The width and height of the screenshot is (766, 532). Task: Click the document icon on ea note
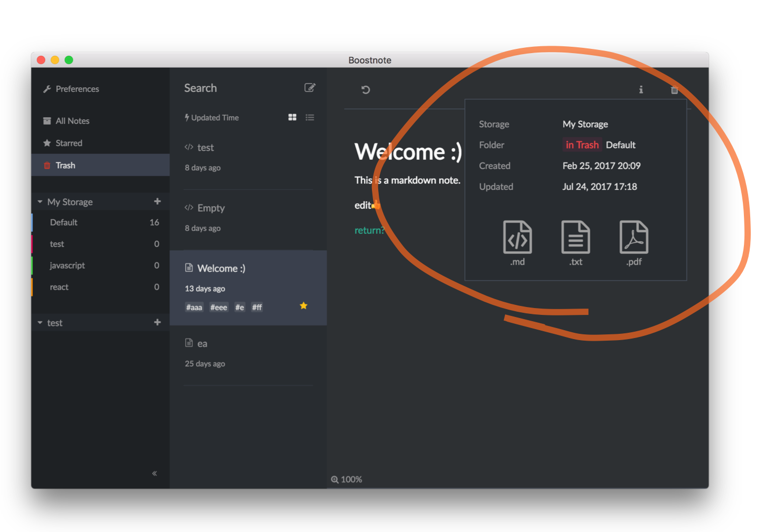(x=189, y=343)
